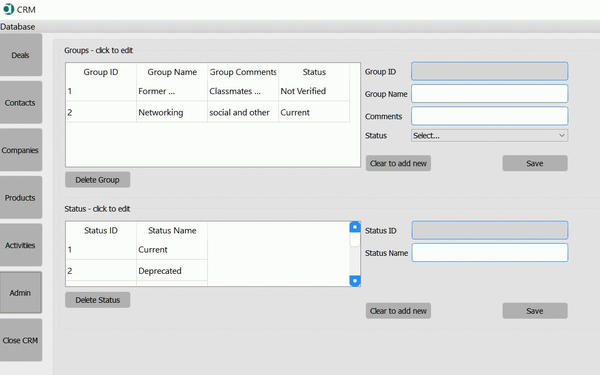Focus the Comments input field

pyautogui.click(x=489, y=116)
